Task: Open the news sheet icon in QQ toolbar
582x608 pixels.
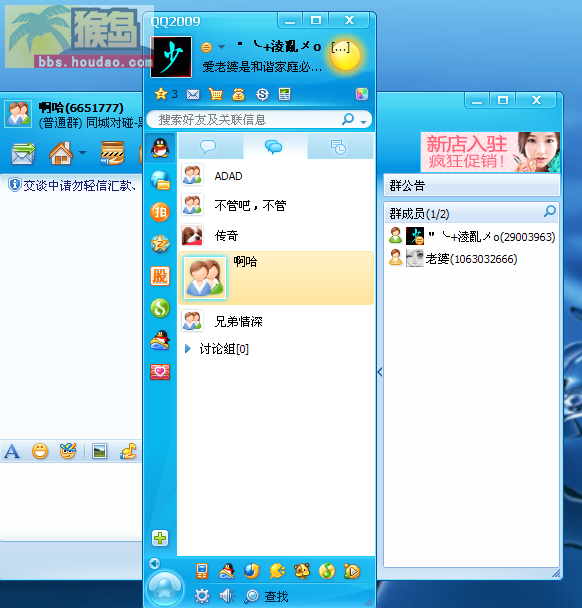Action: click(285, 94)
